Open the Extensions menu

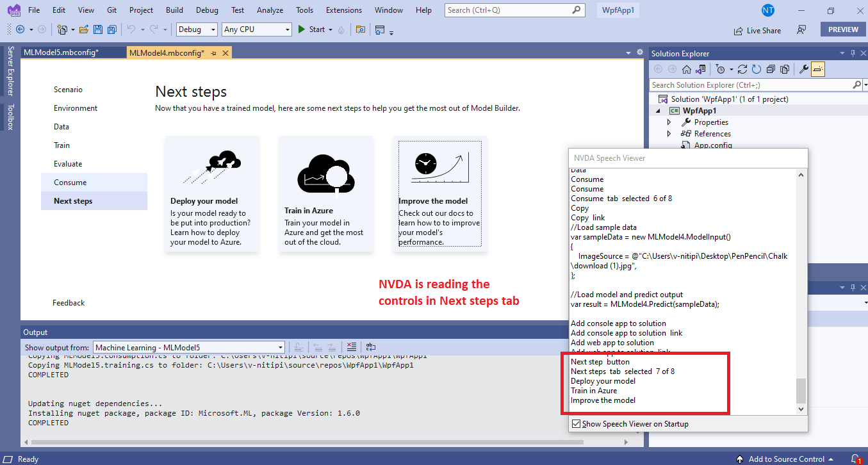[343, 10]
